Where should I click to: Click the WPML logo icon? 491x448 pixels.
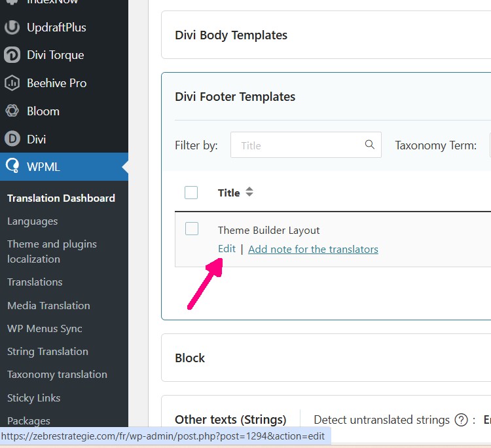tap(12, 167)
